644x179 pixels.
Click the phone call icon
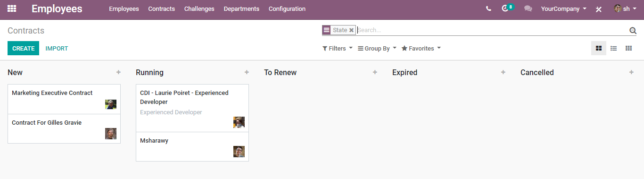pyautogui.click(x=488, y=9)
